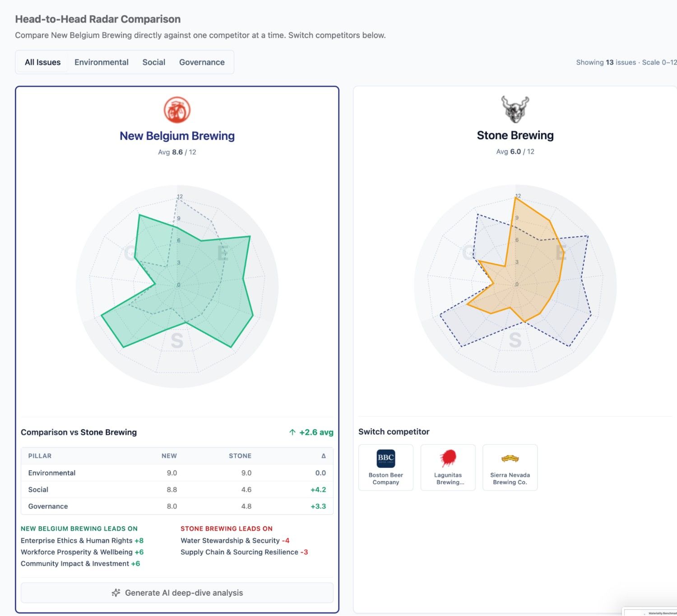Click the delta symbol column header
This screenshot has width=677, height=616.
tap(324, 456)
